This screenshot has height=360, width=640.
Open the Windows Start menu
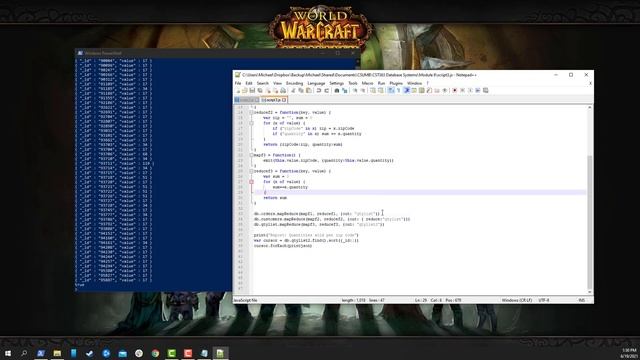point(8,353)
